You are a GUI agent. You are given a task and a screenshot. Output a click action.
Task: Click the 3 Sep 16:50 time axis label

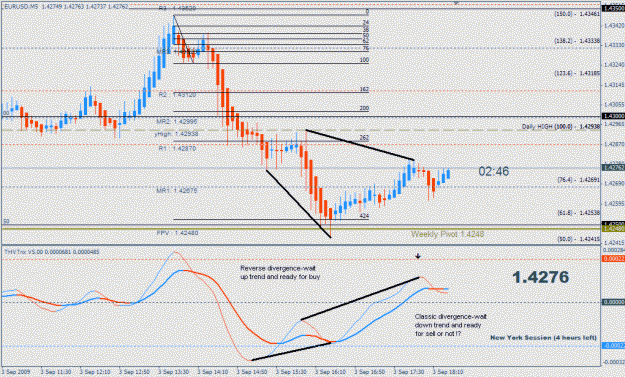369,372
